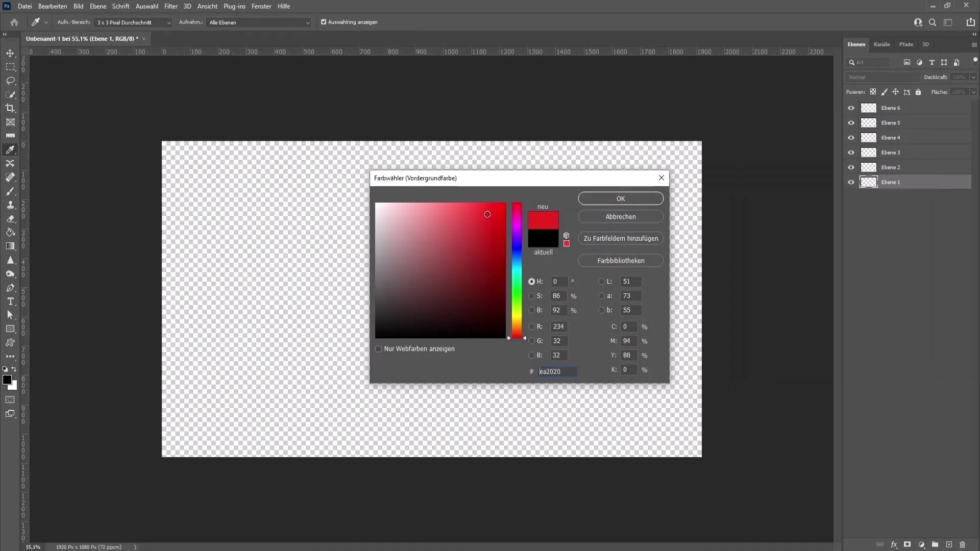980x551 pixels.
Task: Open the layer filter Art dropdown
Action: pos(868,63)
